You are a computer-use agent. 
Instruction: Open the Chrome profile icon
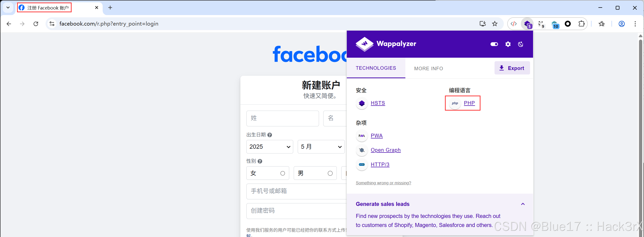(622, 24)
